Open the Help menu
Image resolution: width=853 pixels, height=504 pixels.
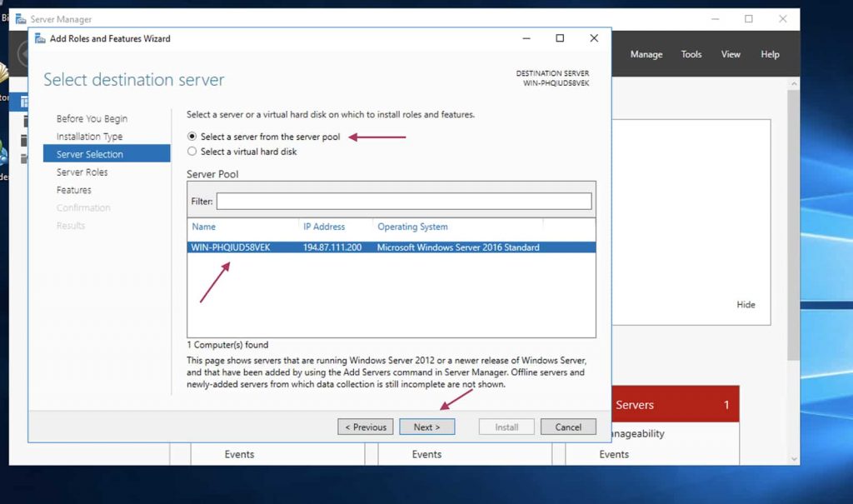(x=770, y=55)
